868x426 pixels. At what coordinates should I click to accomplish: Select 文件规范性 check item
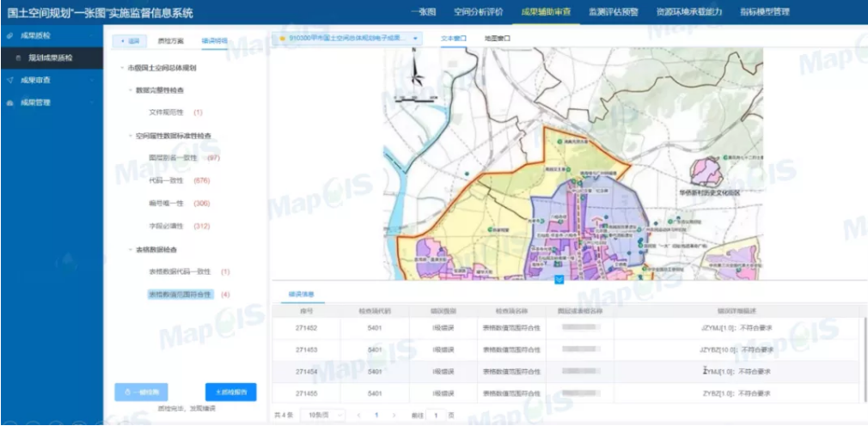pos(168,113)
